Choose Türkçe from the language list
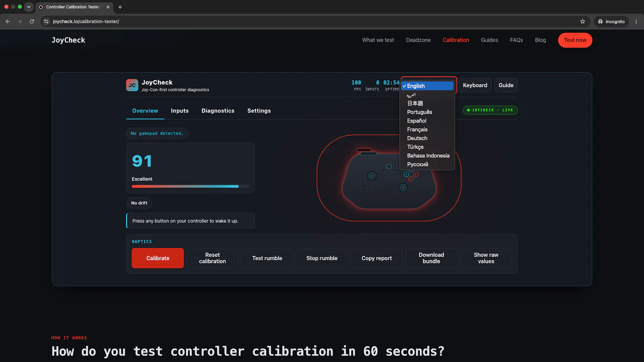The height and width of the screenshot is (362, 644). (x=427, y=147)
